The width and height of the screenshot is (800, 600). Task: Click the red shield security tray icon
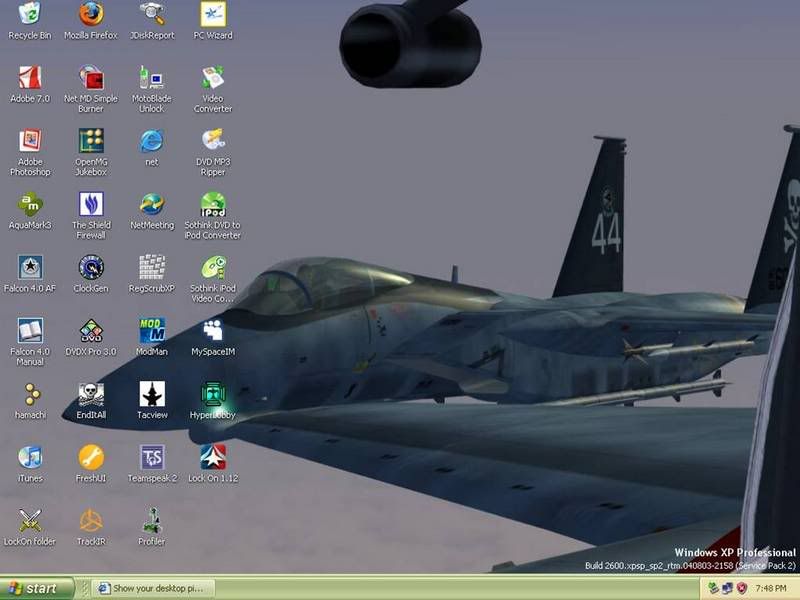742,589
